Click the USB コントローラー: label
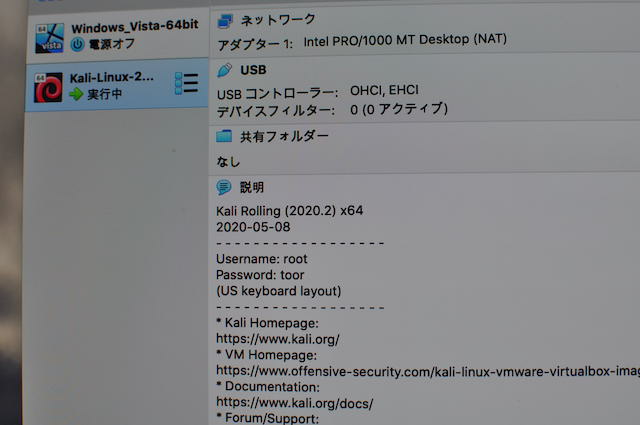 278,94
